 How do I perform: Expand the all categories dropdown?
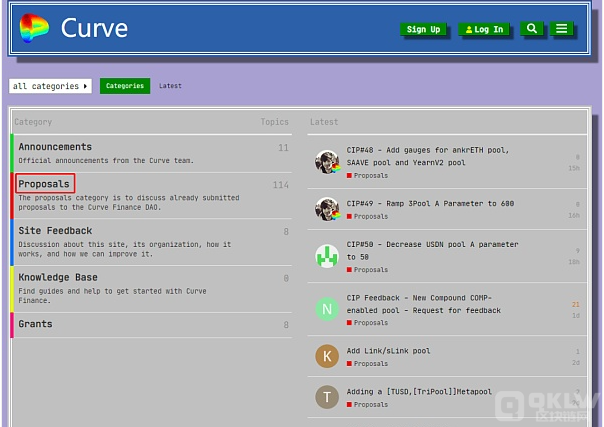[50, 86]
